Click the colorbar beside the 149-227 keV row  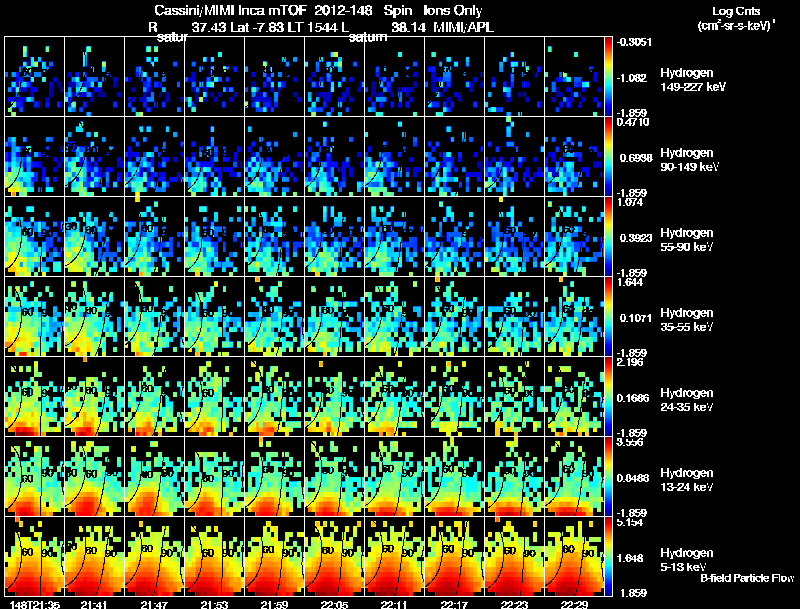click(608, 77)
